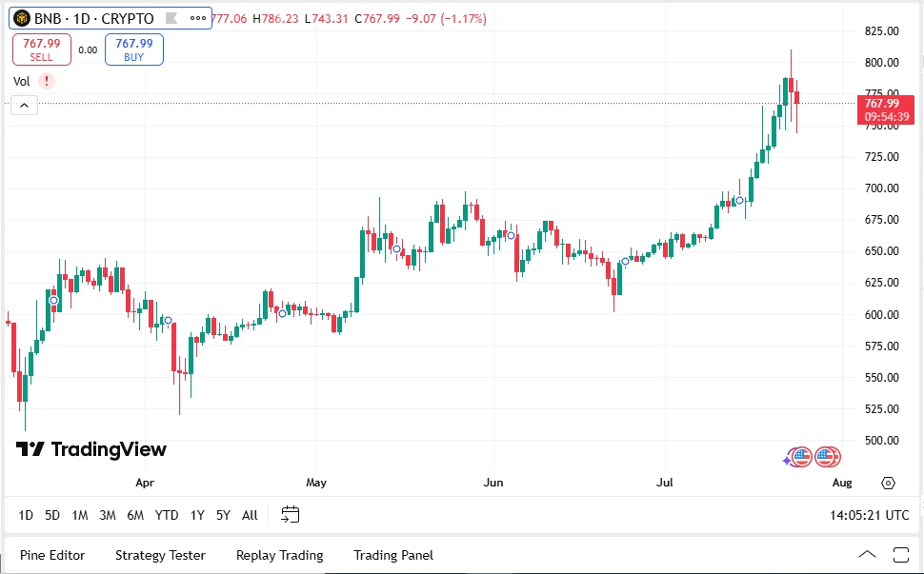The image size is (924, 574).
Task: Click the event marker circle in mid-March rally
Action: coord(53,300)
